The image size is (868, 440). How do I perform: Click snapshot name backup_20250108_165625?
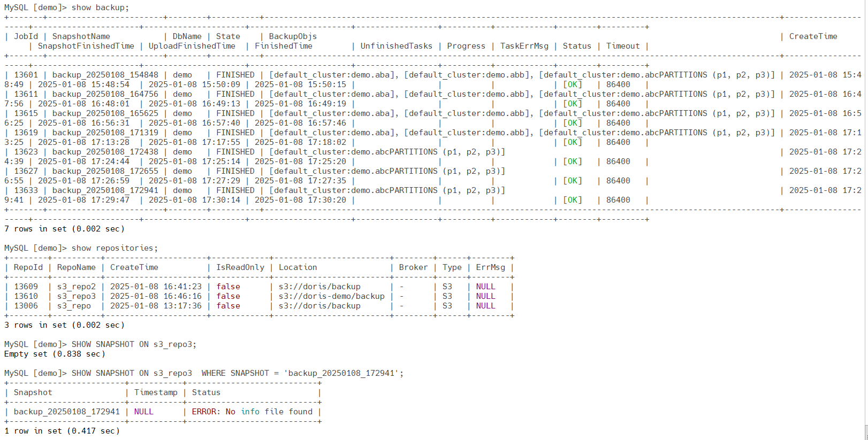click(x=105, y=113)
